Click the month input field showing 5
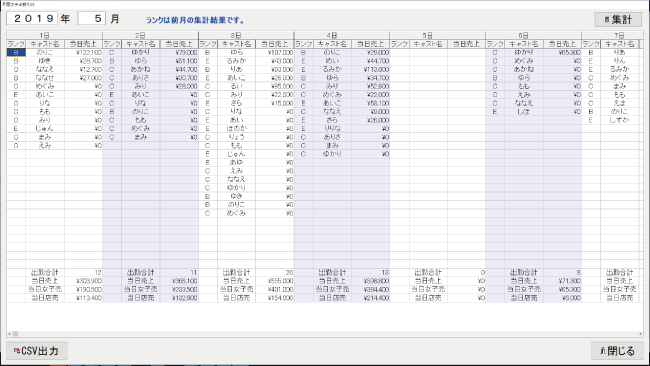 tap(92, 18)
